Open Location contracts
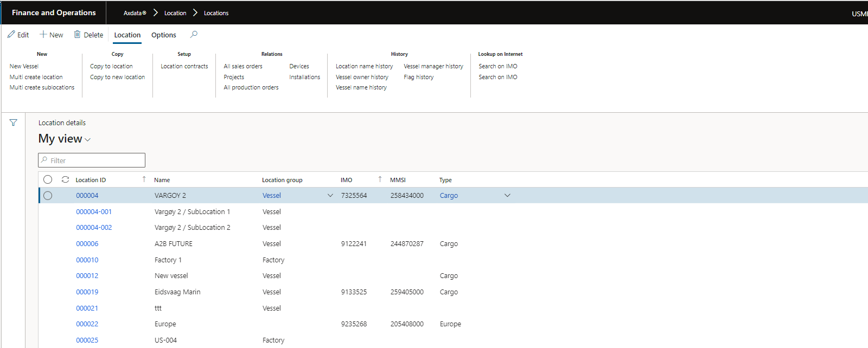868x348 pixels. coord(184,66)
